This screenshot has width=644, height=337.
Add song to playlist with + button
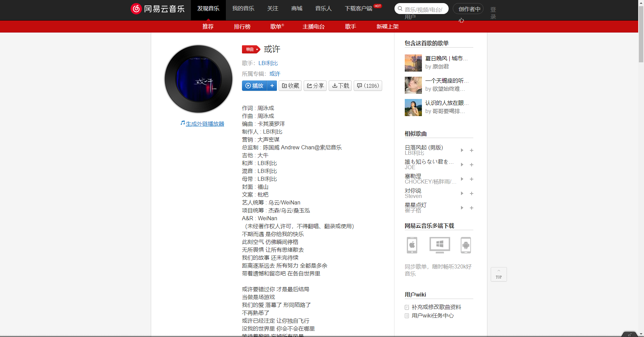[272, 86]
